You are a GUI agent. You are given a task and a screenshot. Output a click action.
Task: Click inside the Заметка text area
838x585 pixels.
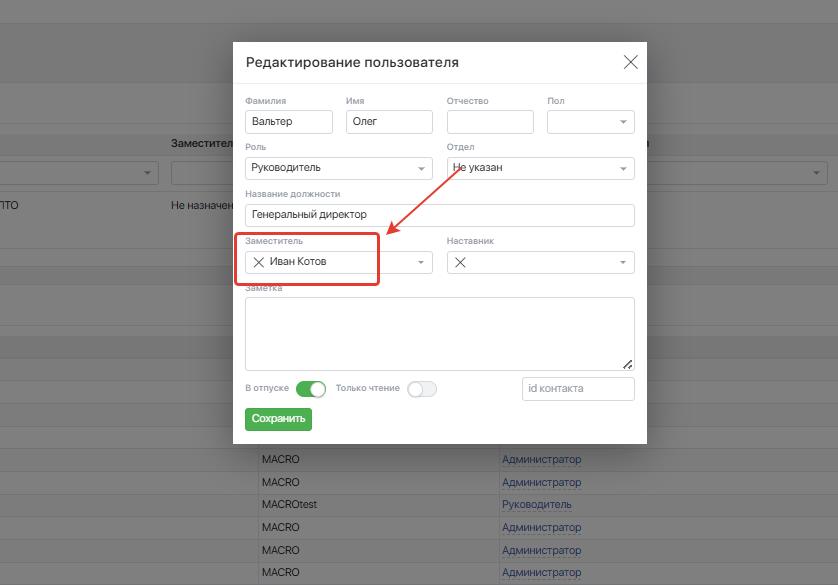tap(439, 333)
